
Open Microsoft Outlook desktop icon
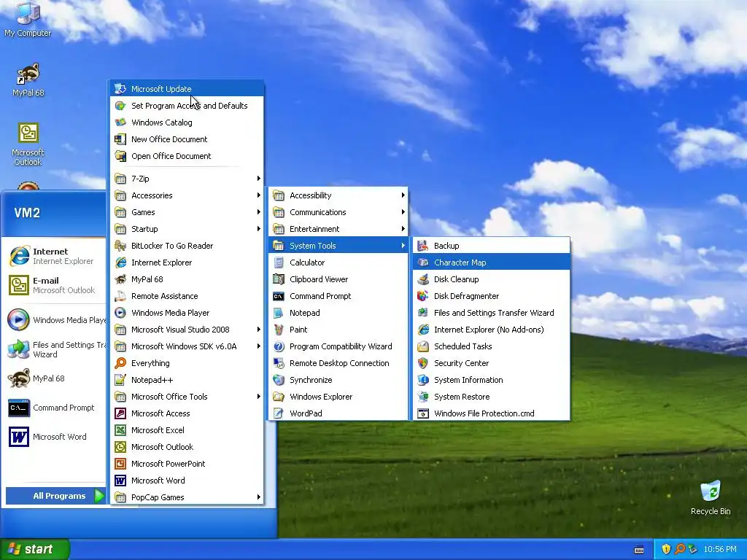click(x=28, y=144)
